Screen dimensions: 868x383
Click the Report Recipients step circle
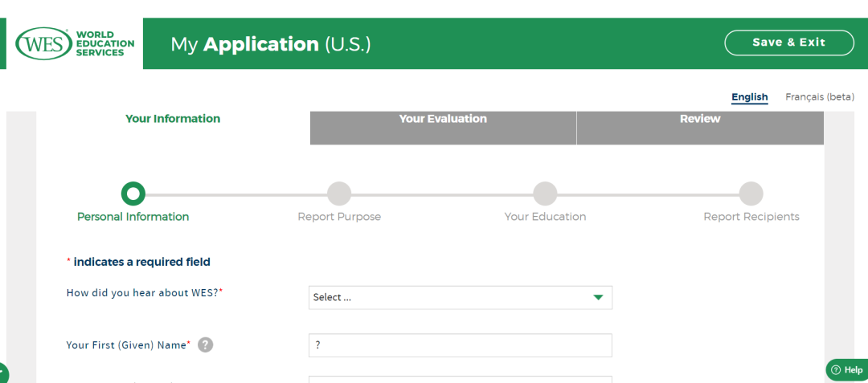click(x=751, y=194)
